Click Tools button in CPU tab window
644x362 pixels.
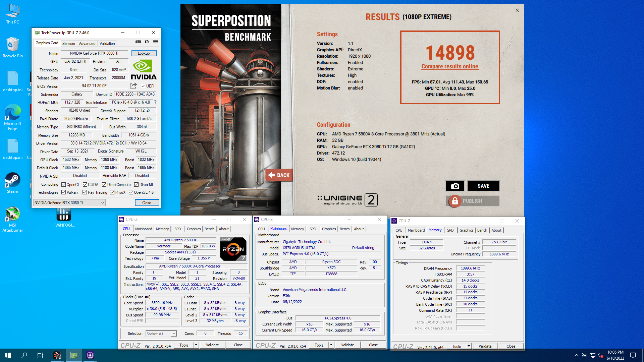click(184, 345)
